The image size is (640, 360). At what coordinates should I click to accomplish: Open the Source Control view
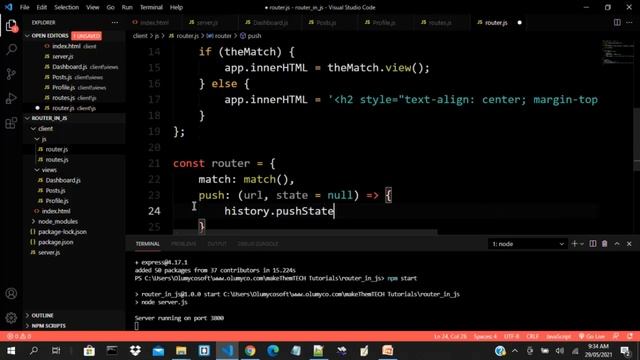coord(11,74)
